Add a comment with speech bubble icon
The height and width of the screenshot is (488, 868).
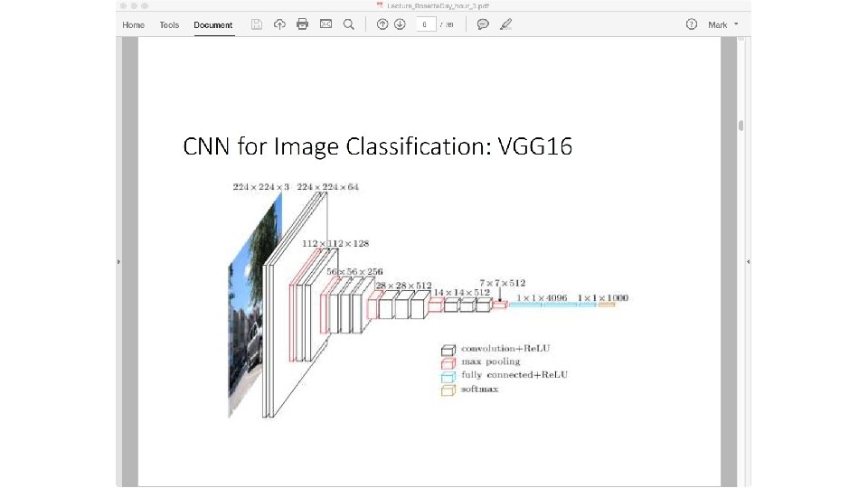click(483, 24)
